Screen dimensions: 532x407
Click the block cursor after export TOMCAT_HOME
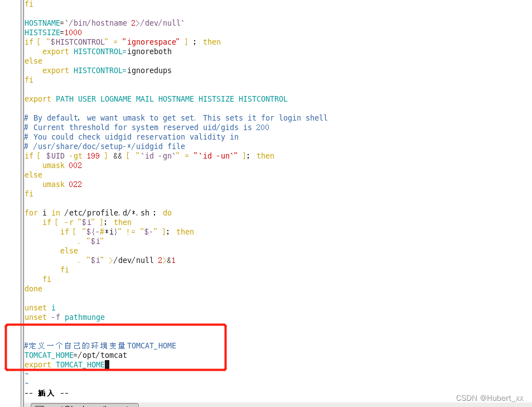pyautogui.click(x=107, y=366)
